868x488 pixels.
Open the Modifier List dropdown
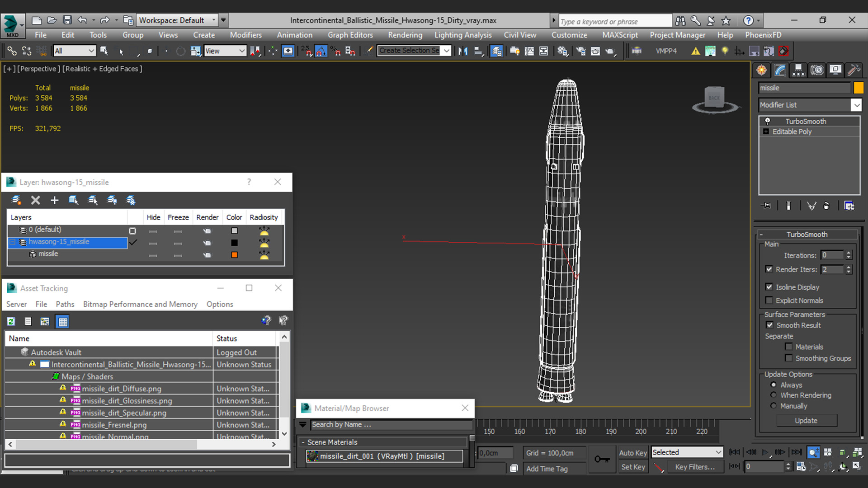810,105
